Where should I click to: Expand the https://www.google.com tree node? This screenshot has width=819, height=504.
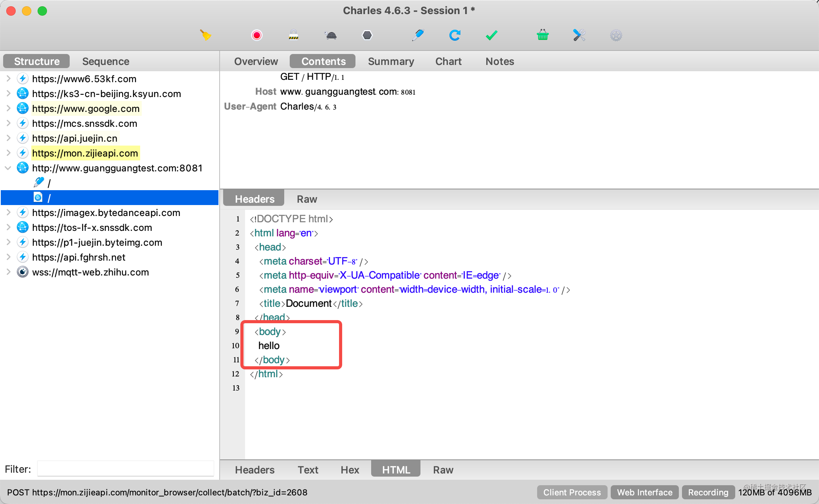(8, 108)
